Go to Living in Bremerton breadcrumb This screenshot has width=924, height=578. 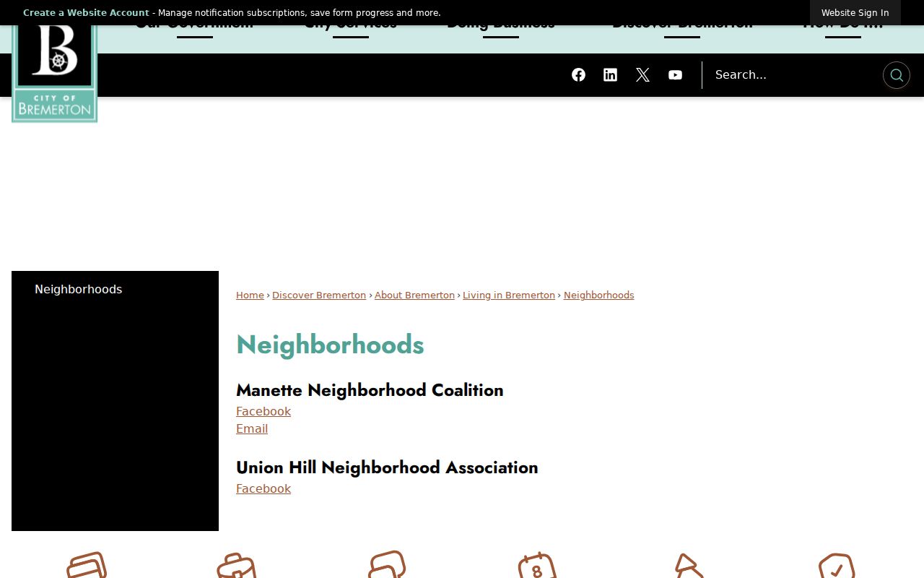509,296
